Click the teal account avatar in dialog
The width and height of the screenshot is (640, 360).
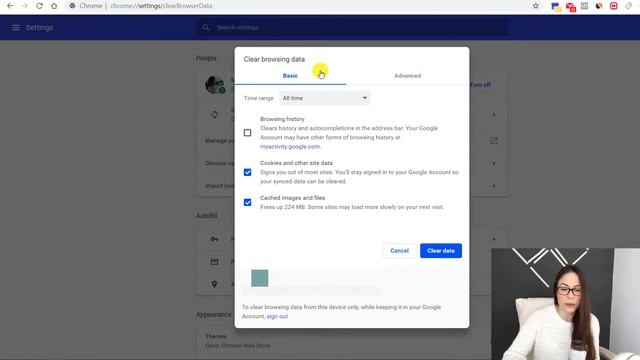[260, 278]
